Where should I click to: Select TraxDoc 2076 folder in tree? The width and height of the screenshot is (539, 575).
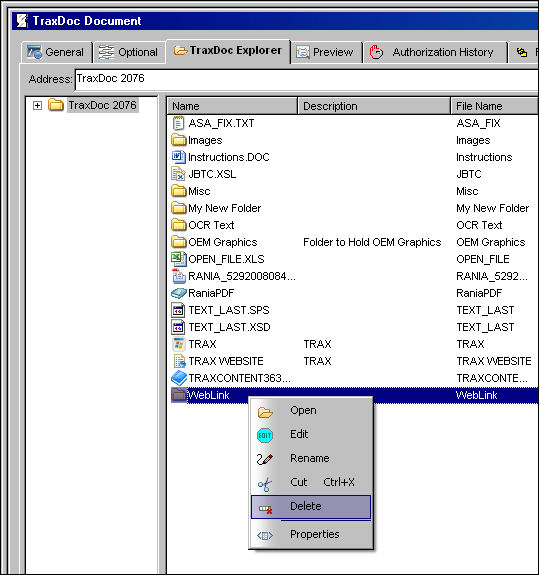(102, 105)
